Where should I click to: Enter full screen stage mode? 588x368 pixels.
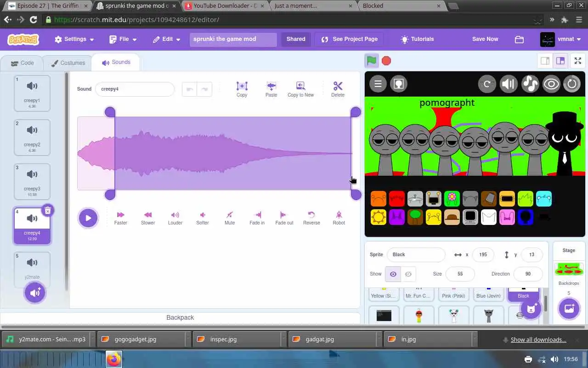(x=578, y=61)
